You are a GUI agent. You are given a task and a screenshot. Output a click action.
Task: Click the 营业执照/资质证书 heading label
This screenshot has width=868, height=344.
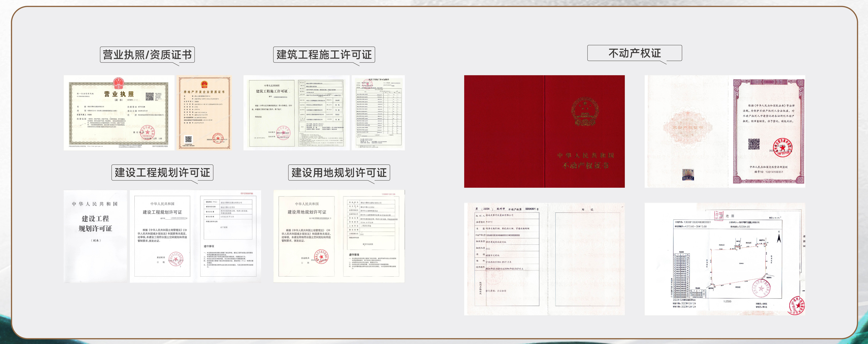[x=147, y=55]
